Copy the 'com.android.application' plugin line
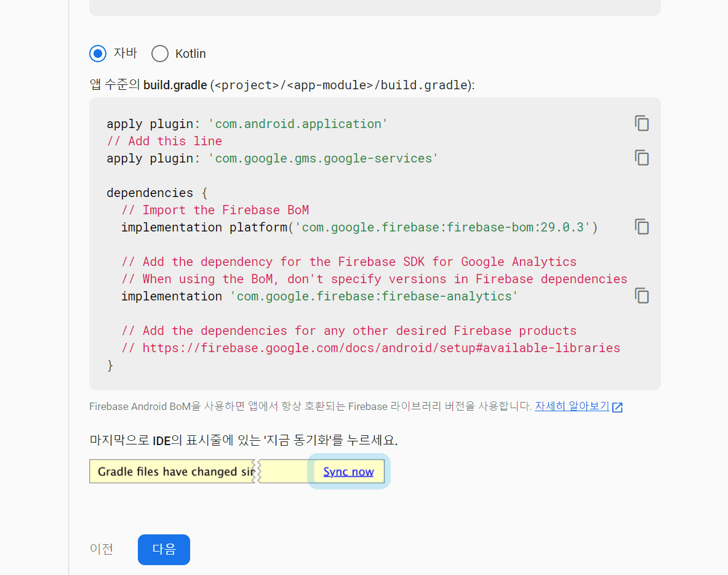Screen dimensions: 728x575 pyautogui.click(x=642, y=124)
